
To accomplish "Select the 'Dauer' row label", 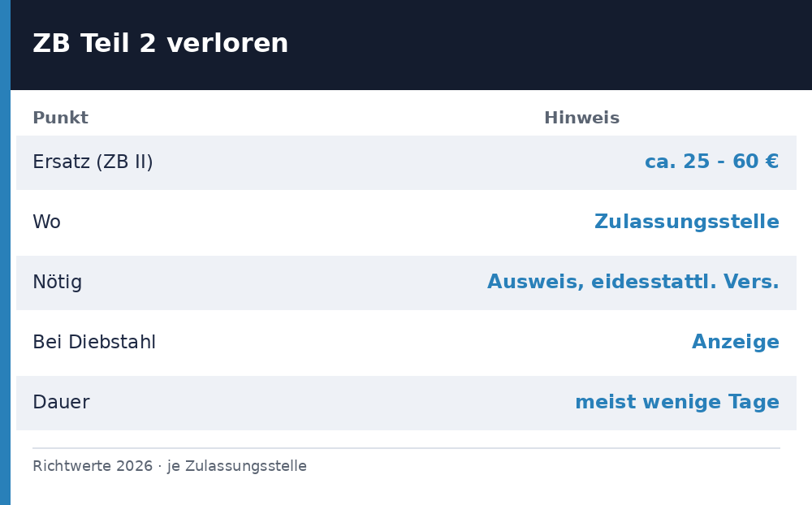I will [61, 402].
